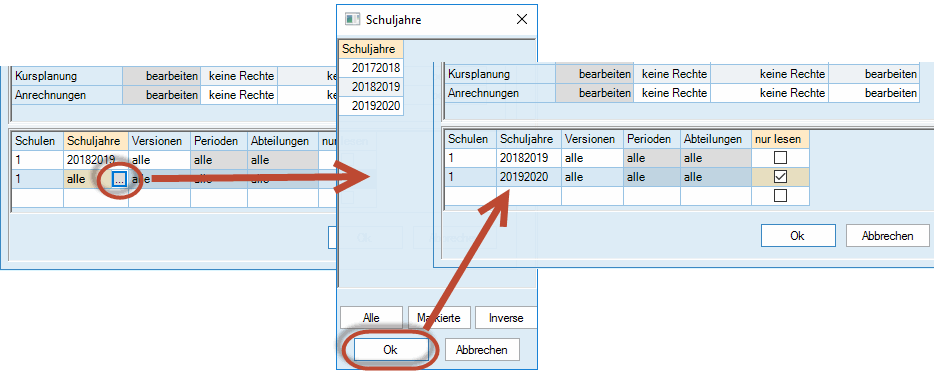Screen dimensions: 940x373
Task: Click bearbeiten cell of Kursplanung in left-hand window
Action: [161, 76]
